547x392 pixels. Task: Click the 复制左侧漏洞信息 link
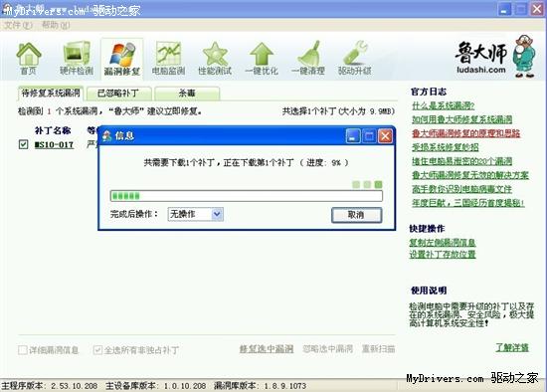443,242
